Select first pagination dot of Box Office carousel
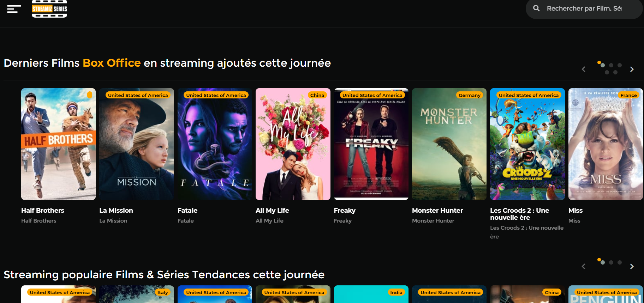The width and height of the screenshot is (644, 303). (602, 65)
